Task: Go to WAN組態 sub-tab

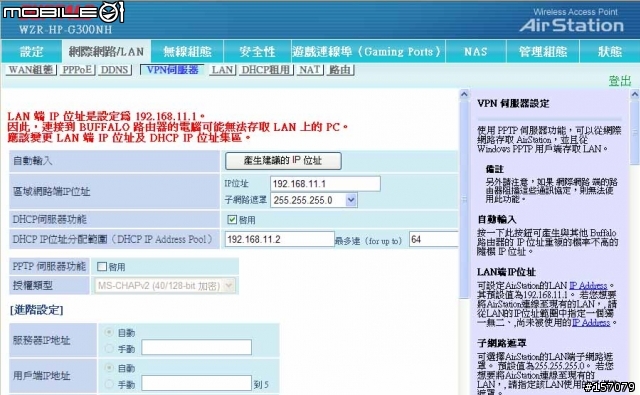Action: [x=31, y=70]
